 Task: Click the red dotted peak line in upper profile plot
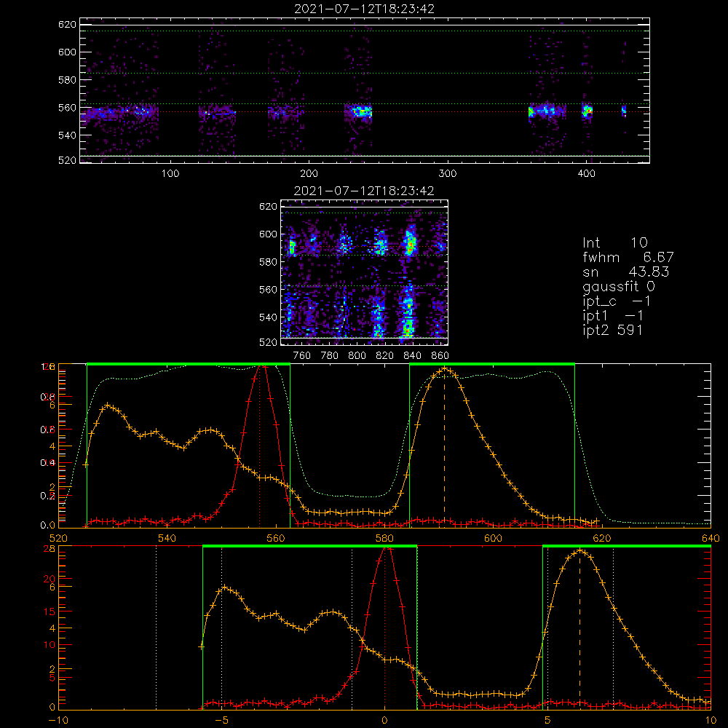coord(260,446)
